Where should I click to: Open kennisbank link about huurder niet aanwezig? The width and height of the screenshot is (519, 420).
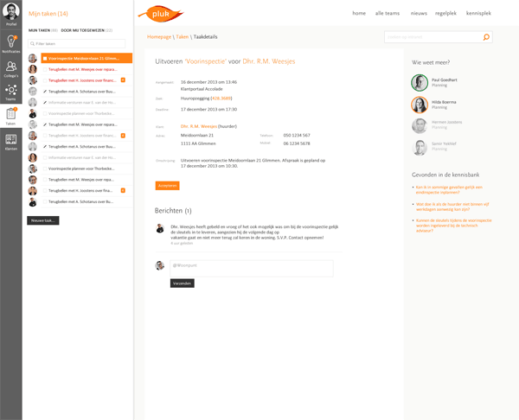[452, 207]
